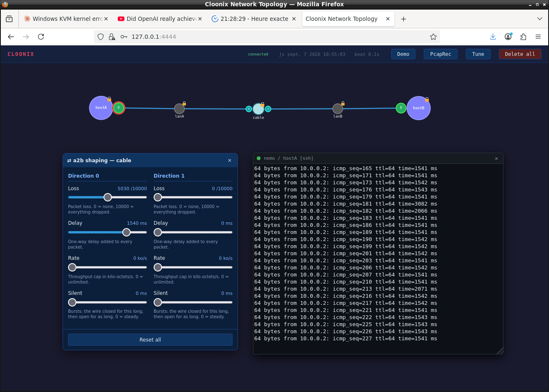Screen dimensions: 549x392
Task: Close the a2b shaping cable panel
Action: (230, 161)
